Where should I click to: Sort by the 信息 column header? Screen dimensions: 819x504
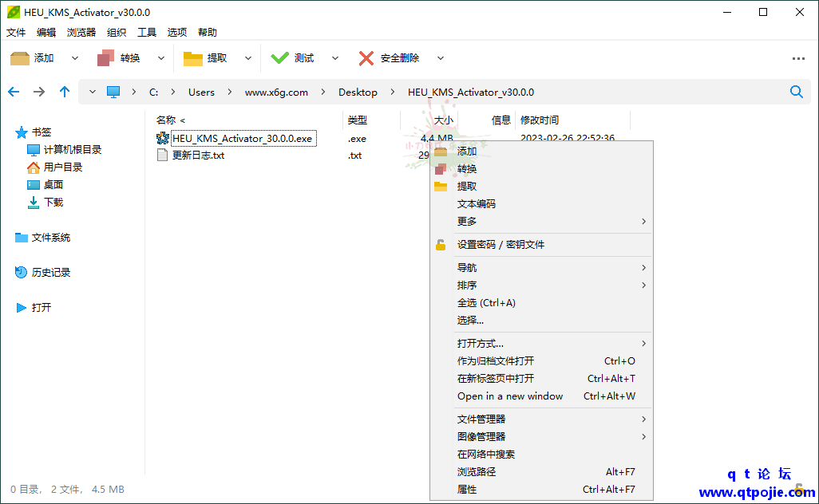coord(501,120)
